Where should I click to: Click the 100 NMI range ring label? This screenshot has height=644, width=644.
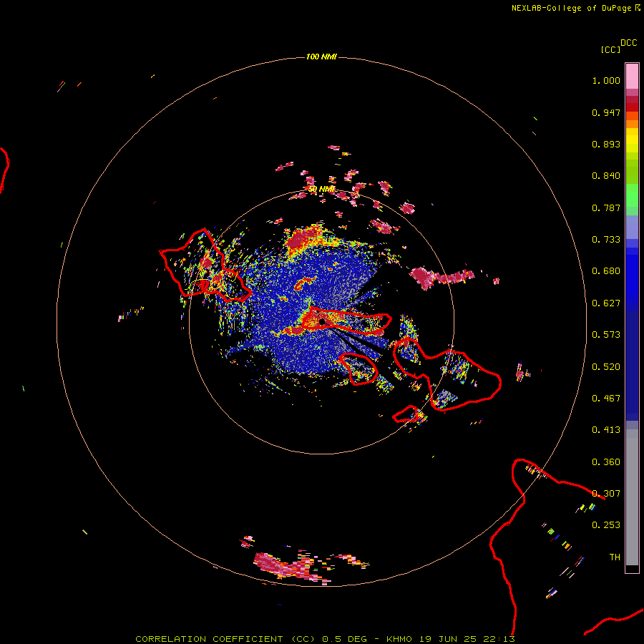pos(321,57)
